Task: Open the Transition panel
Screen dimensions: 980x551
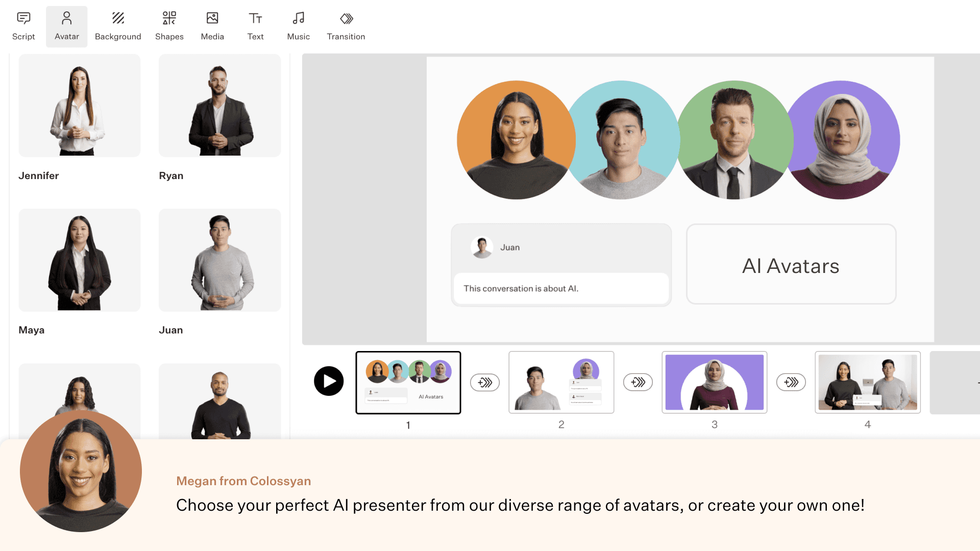Action: (x=346, y=26)
